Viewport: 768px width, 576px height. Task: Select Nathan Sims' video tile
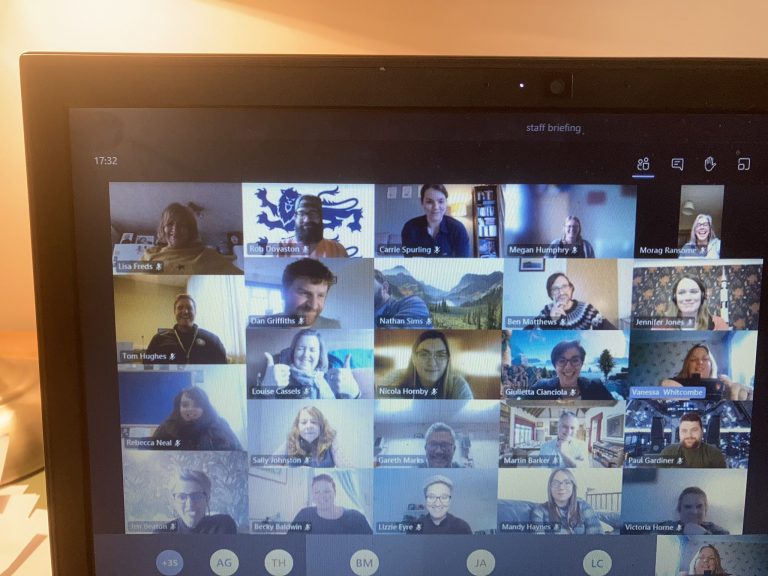tap(439, 293)
